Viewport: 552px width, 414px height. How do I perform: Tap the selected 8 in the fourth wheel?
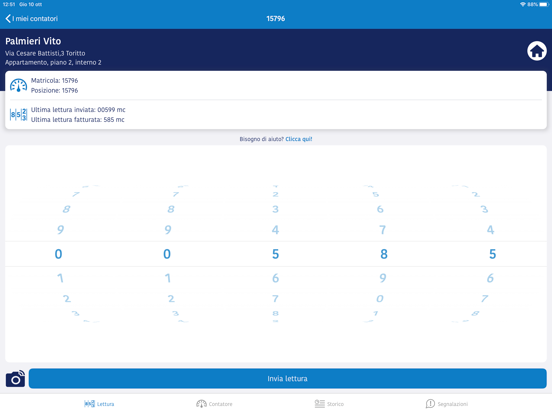point(384,254)
